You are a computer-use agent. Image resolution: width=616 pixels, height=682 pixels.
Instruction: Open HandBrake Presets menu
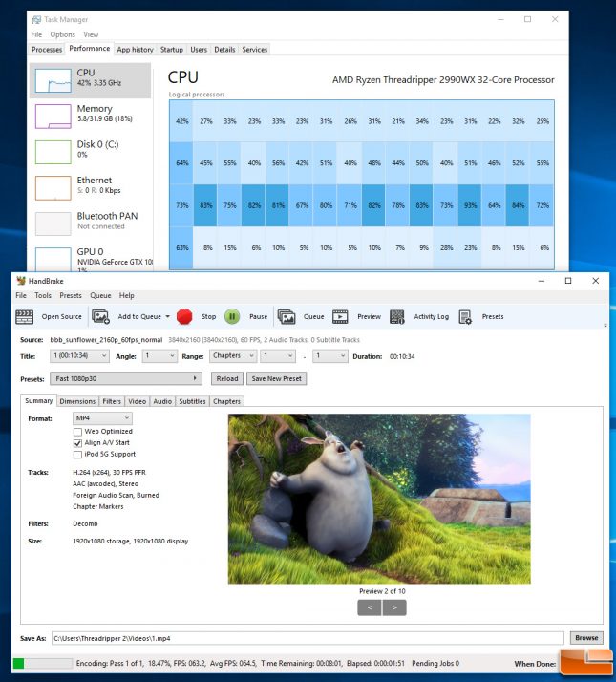71,295
